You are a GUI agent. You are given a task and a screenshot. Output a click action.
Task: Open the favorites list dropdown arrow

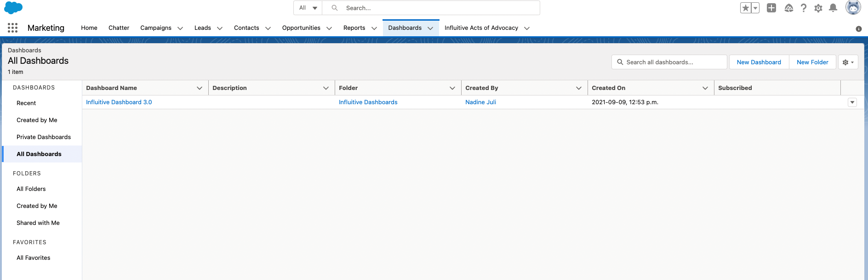pyautogui.click(x=755, y=8)
